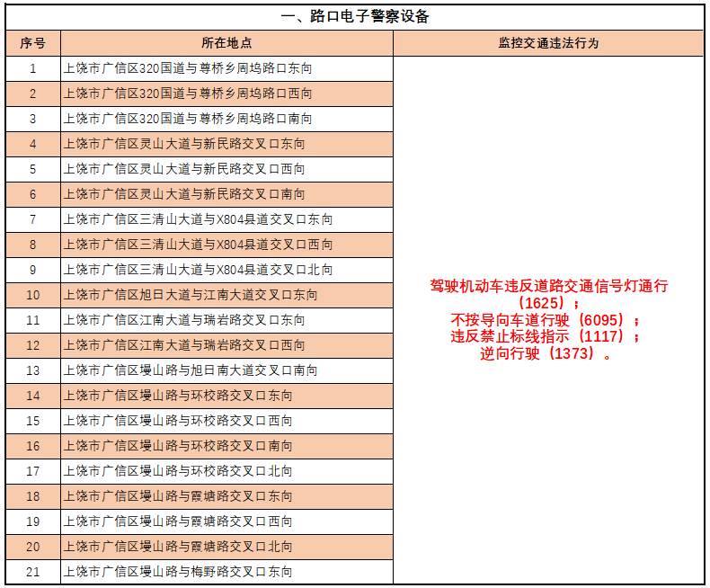
Task: Select cell 上饶市广信区三清山大道与X804县道交叉口西向
Action: coord(226,245)
